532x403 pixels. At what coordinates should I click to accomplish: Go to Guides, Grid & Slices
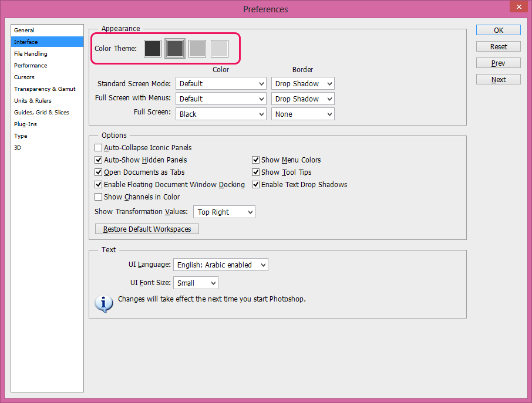coord(41,112)
